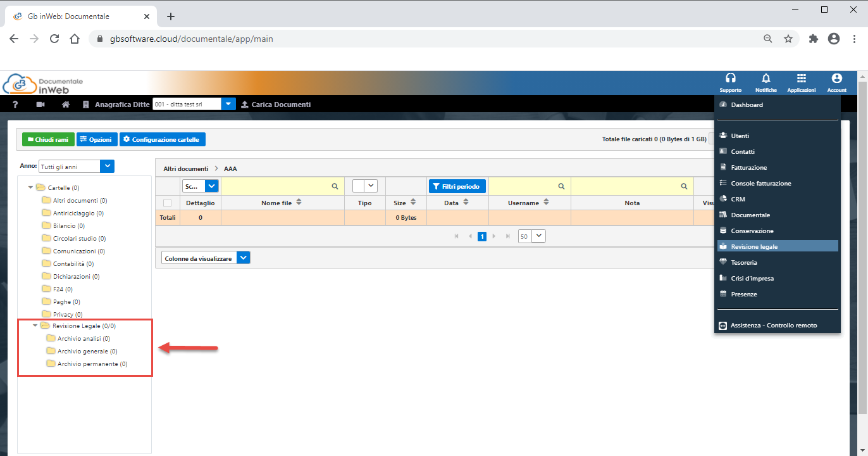Viewport: 868px width, 456px height.
Task: Open the Notifiche bell icon
Action: click(x=766, y=79)
